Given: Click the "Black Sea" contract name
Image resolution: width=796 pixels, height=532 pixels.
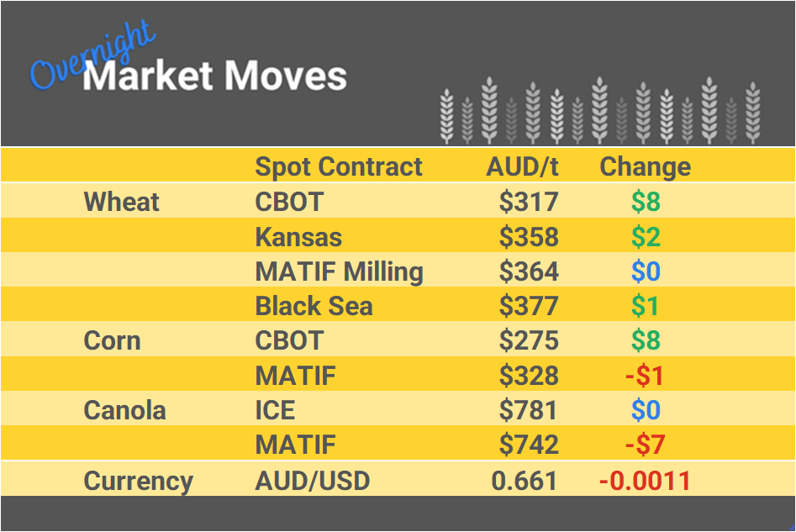Looking at the screenshot, I should click(x=314, y=306).
